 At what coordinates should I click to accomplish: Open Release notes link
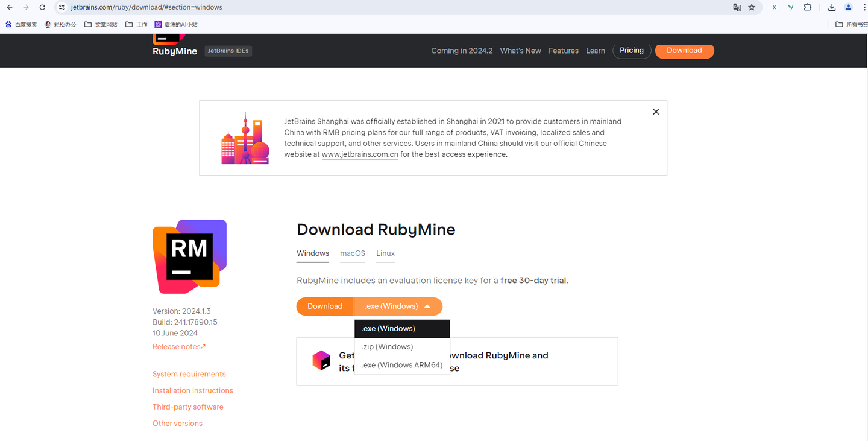tap(176, 346)
